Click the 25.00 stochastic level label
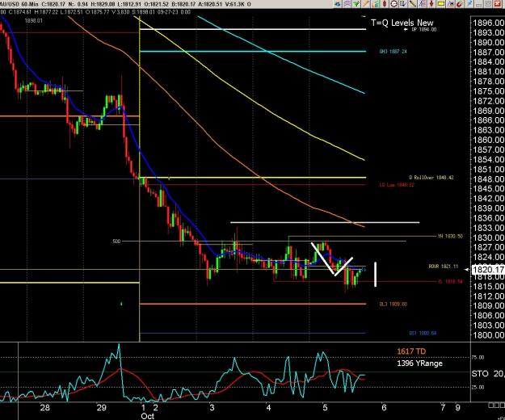Viewport: 505px width, 420px height. tap(478, 387)
